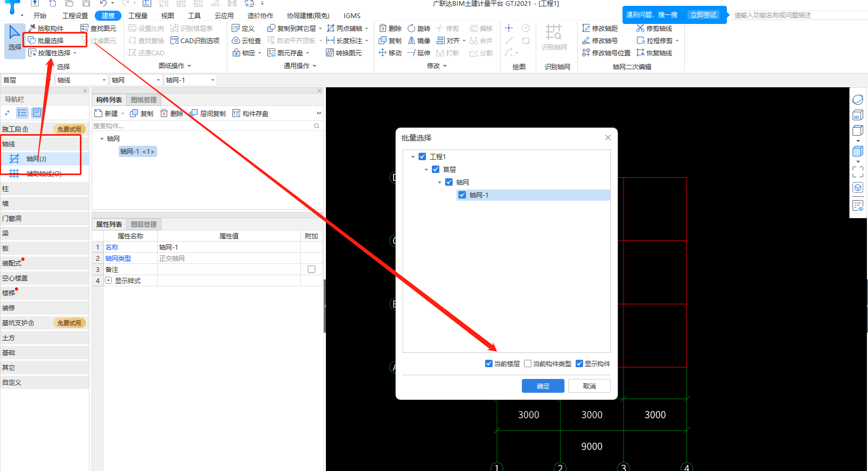868x471 pixels.
Task: Click the 3D view icon on the right toolbar
Action: [x=857, y=115]
